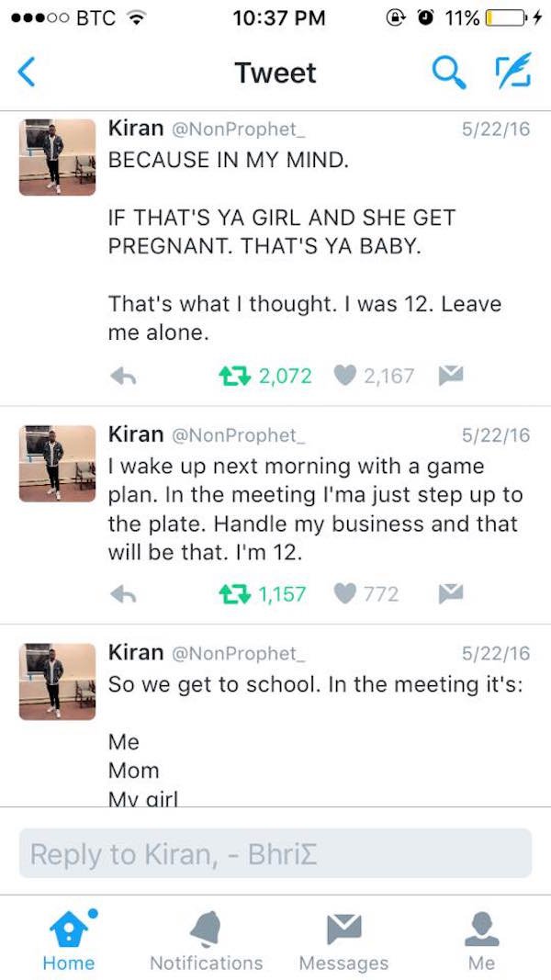This screenshot has height=980, width=551.
Task: Like the tweet with 772 likes
Action: 345,593
